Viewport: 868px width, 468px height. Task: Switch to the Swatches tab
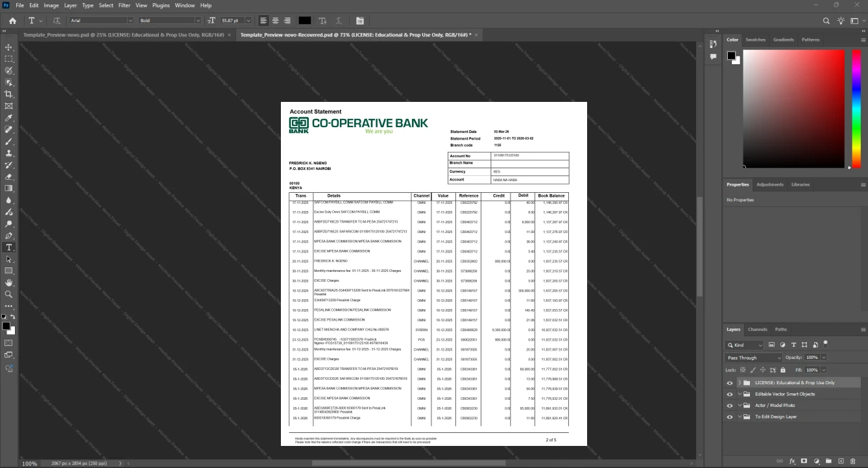(x=755, y=40)
